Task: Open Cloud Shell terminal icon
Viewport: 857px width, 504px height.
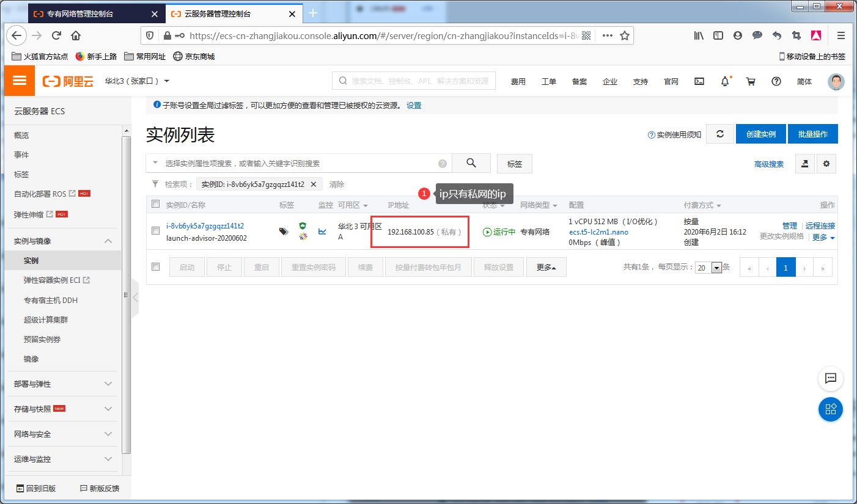Action: (x=699, y=81)
